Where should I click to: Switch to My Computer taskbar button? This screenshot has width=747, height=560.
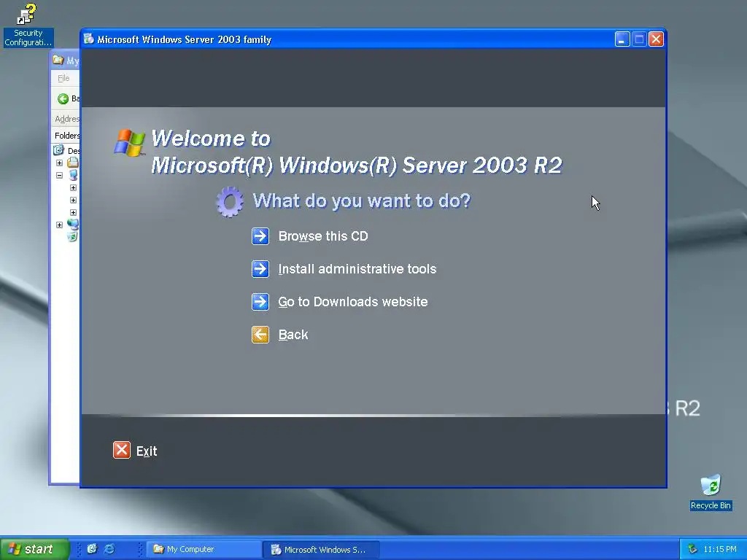point(204,549)
